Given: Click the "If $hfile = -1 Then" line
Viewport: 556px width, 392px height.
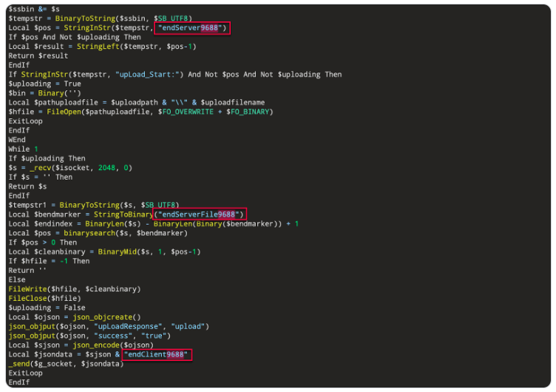Looking at the screenshot, I should click(x=49, y=261).
